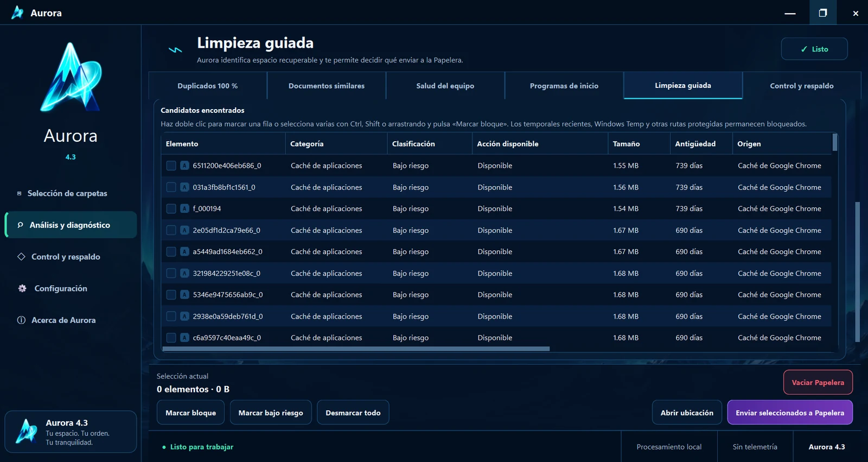Click the file type icon for c6a9597c40eaa49c_0
This screenshot has height=462, width=868.
[x=184, y=338]
